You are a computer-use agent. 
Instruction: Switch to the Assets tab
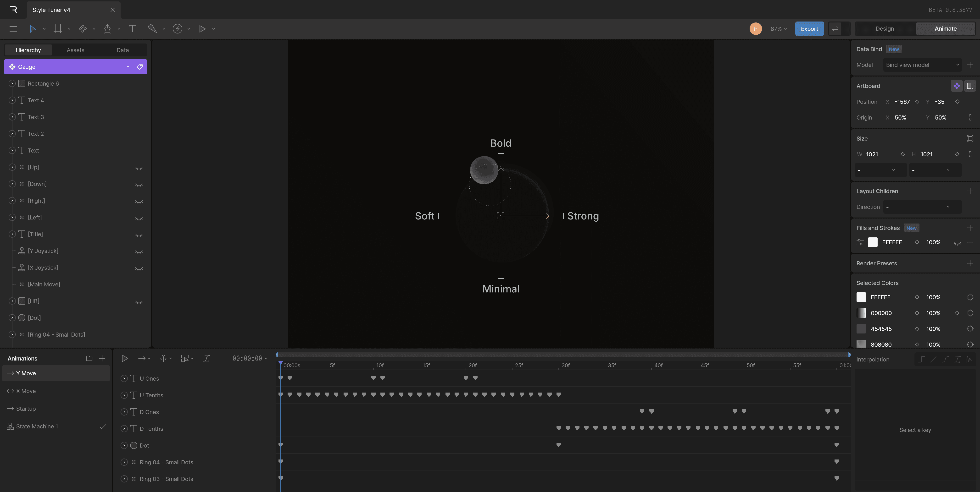(x=75, y=50)
